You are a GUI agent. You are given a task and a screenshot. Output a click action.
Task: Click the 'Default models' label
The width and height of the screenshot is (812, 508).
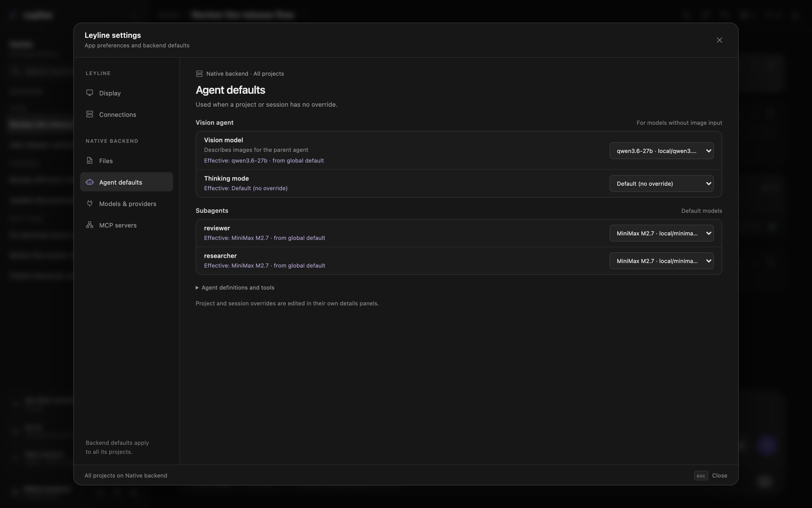coord(701,211)
